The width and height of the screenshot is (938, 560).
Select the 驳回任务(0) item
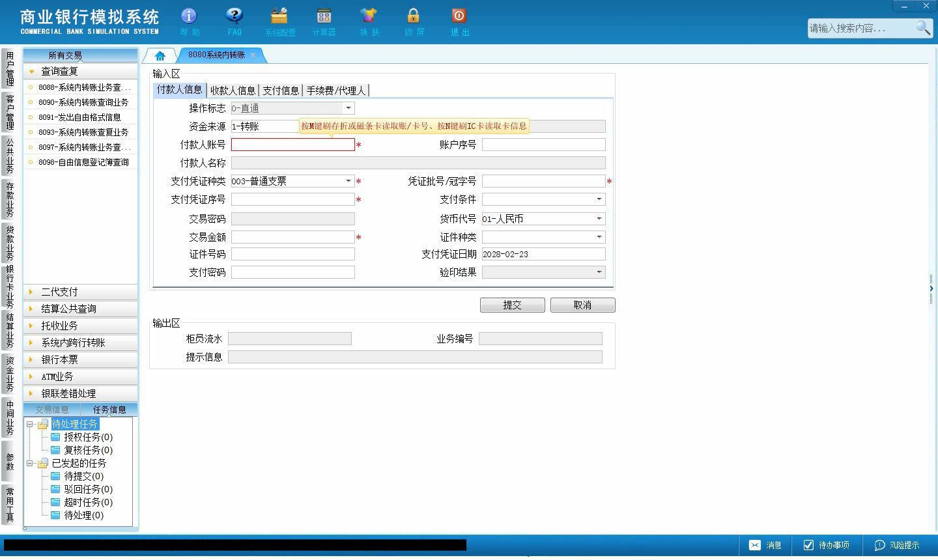tap(88, 489)
